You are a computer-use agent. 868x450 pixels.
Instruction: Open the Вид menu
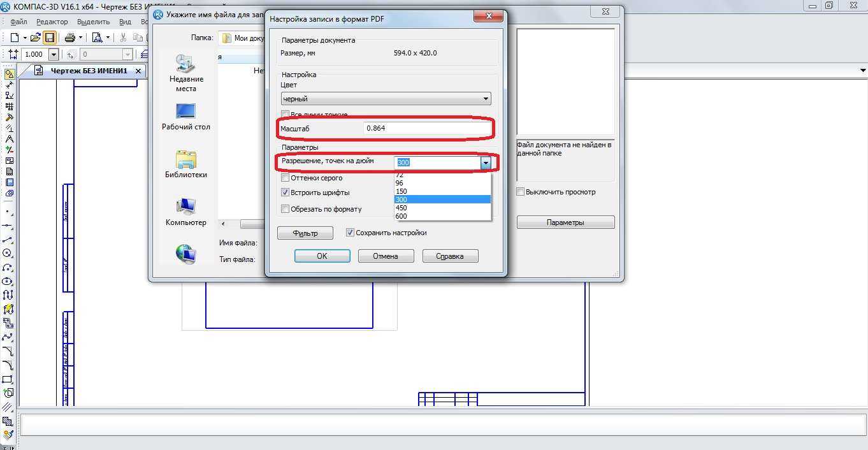pyautogui.click(x=126, y=22)
